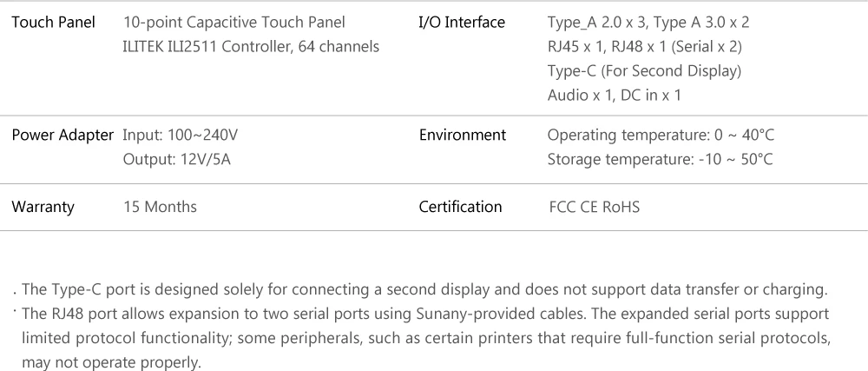Screen dimensions: 868x371
Task: Click the Power Adapter label
Action: (x=62, y=136)
